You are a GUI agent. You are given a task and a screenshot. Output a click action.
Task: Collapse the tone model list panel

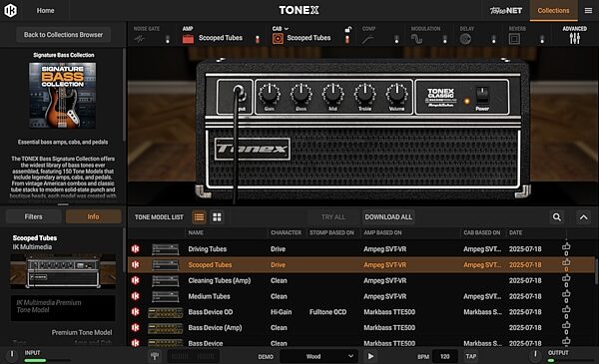click(x=584, y=217)
